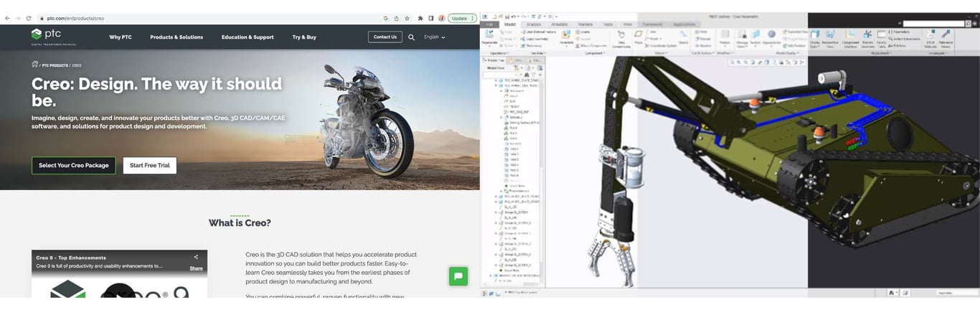Click the home breadcrumb icon
Screen dimensions: 980x310
(34, 65)
